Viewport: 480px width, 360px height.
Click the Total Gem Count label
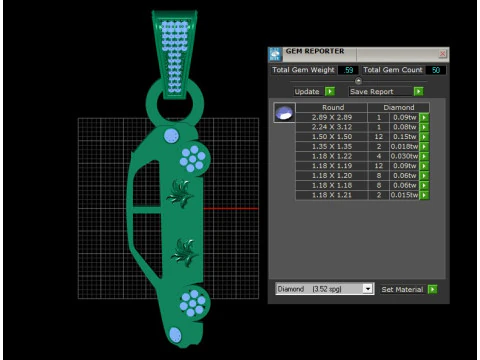(x=393, y=70)
